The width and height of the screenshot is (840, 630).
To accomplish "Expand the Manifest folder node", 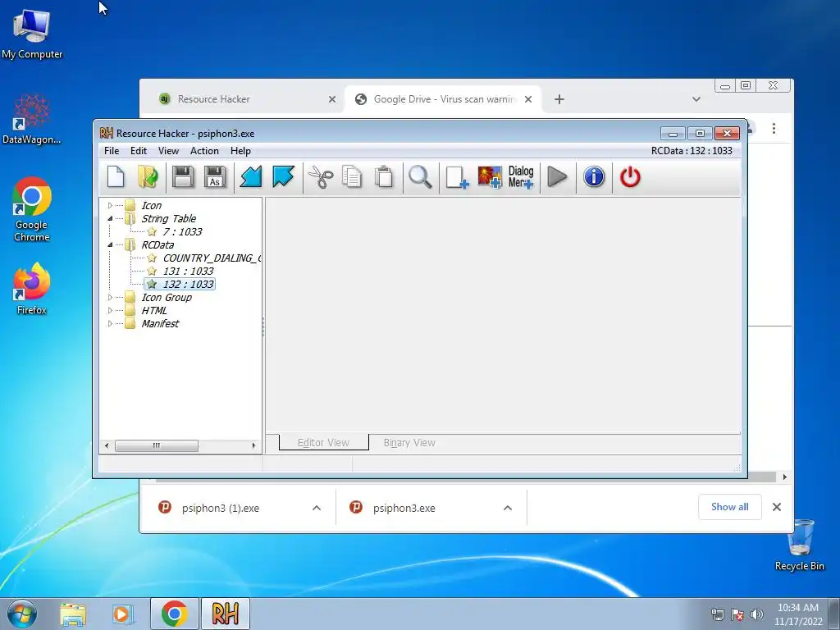I will click(111, 323).
